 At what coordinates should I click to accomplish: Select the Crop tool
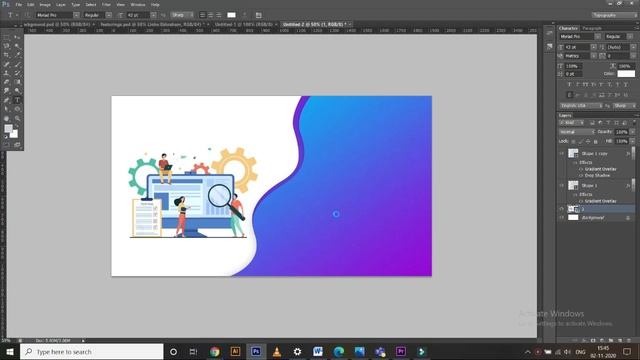click(x=7, y=55)
